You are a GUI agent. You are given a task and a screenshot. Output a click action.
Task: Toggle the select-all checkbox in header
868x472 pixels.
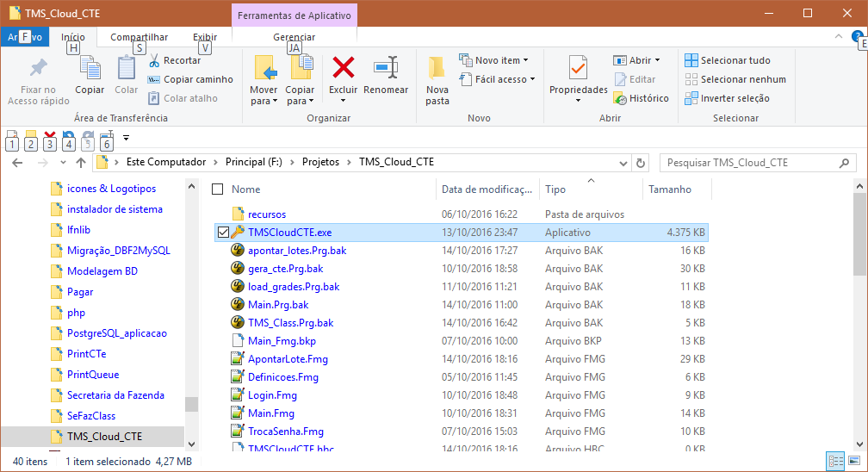pyautogui.click(x=217, y=189)
